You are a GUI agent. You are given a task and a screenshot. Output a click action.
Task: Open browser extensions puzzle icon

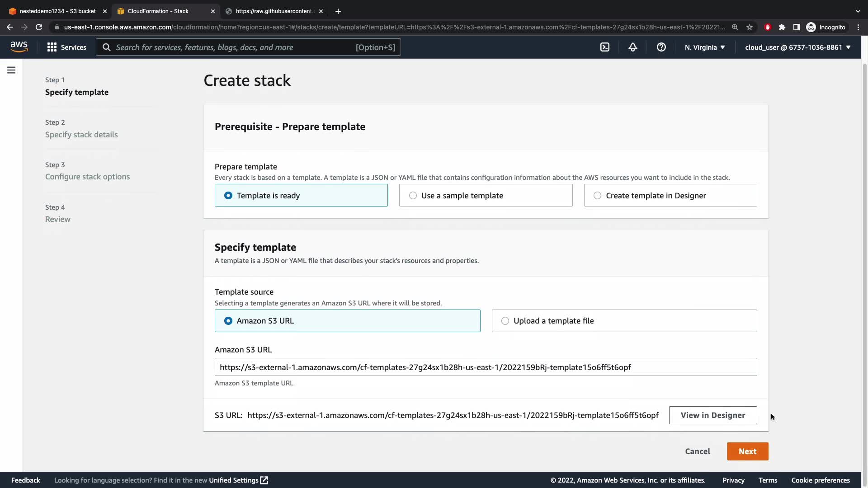(x=782, y=27)
